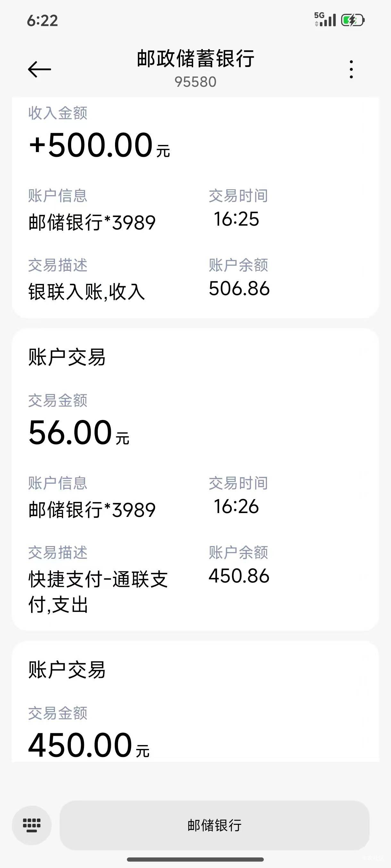Viewport: 391px width, 868px height.
Task: Tap the 5G signal strength icon
Action: (325, 20)
